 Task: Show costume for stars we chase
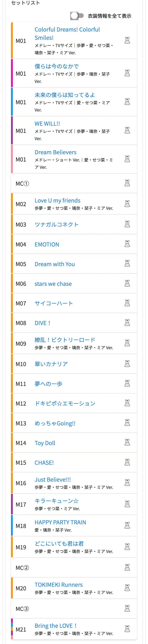click(127, 283)
